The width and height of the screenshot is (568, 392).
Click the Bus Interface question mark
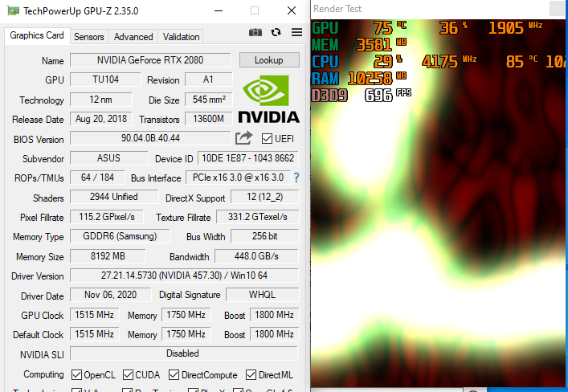296,178
